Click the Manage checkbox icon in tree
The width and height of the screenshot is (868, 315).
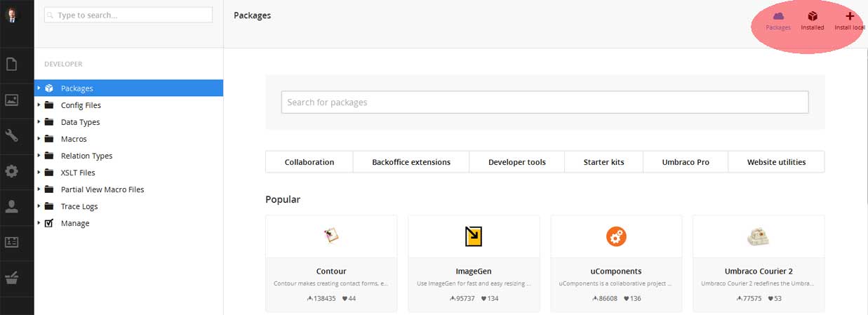coord(49,223)
